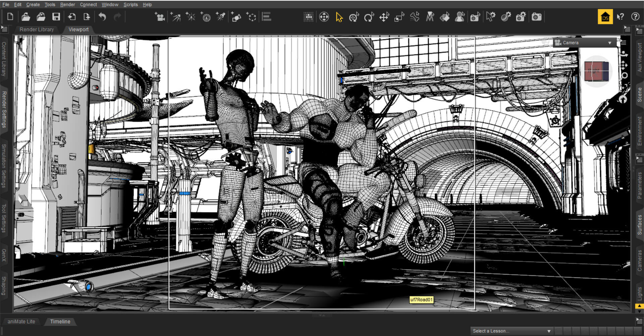Screen dimensions: 644x336
Task: Open the left pane options menu icon
Action: coord(4,29)
